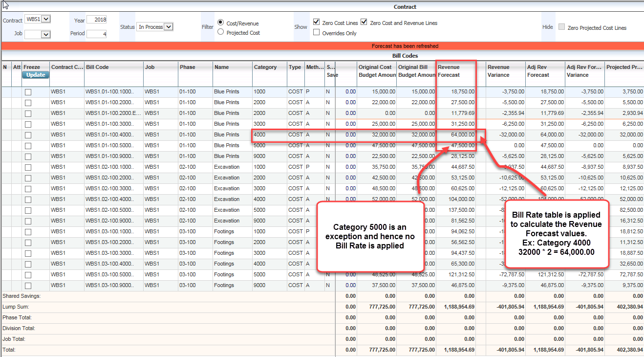Enable the Overrides Only filter
644x357 pixels.
coord(316,33)
